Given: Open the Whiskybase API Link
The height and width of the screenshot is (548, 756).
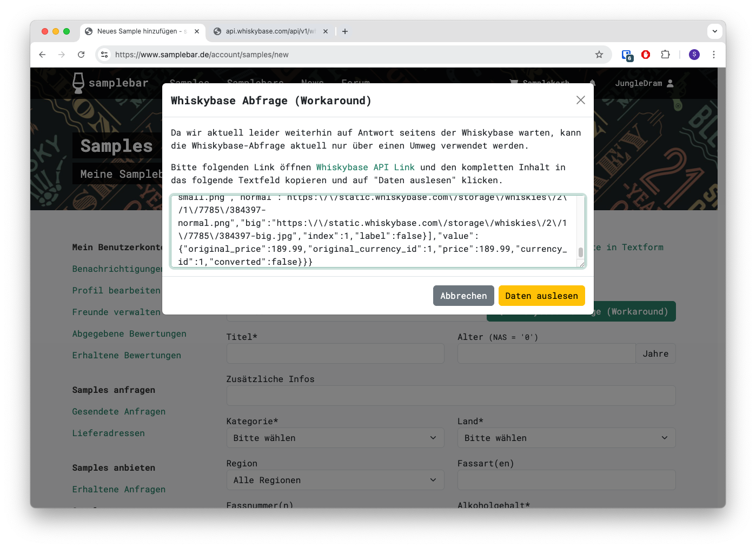Looking at the screenshot, I should tap(365, 168).
